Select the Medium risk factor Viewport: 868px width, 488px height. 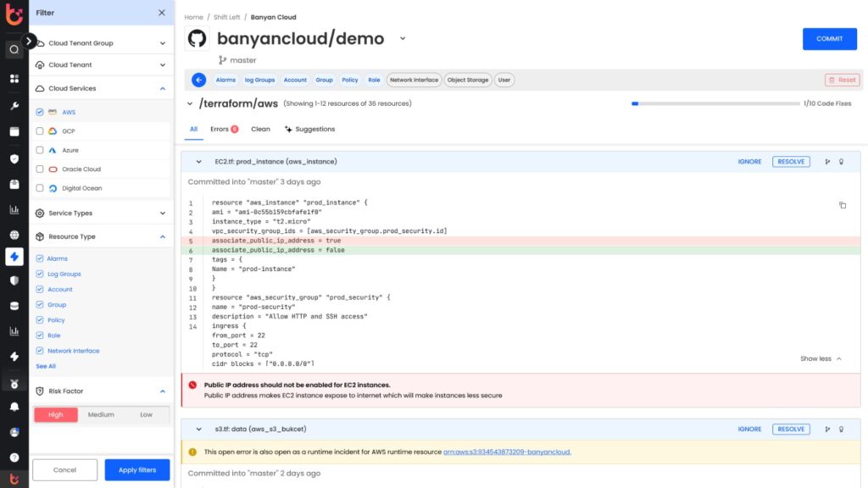(101, 414)
